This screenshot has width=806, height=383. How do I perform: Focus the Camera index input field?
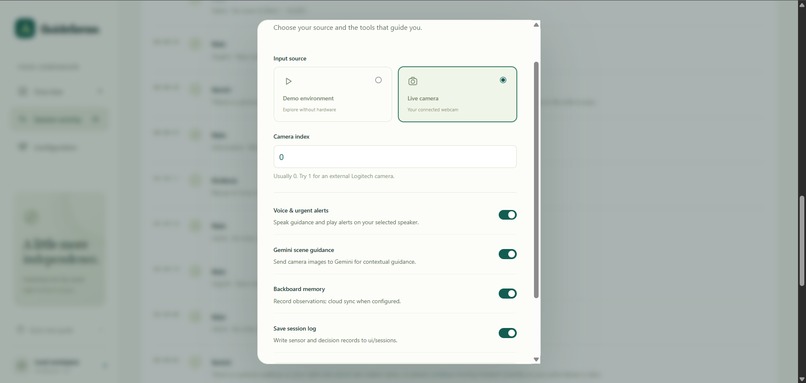click(395, 157)
